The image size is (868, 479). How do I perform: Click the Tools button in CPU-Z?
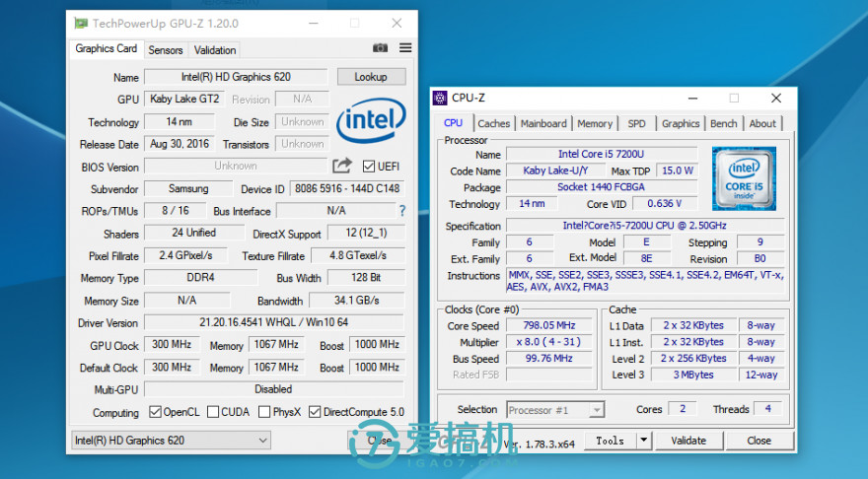(610, 441)
